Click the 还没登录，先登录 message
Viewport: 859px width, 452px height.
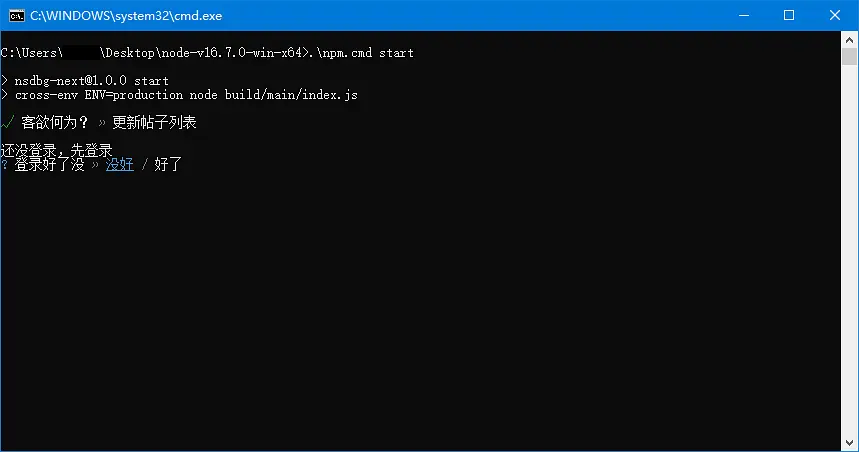(x=56, y=150)
